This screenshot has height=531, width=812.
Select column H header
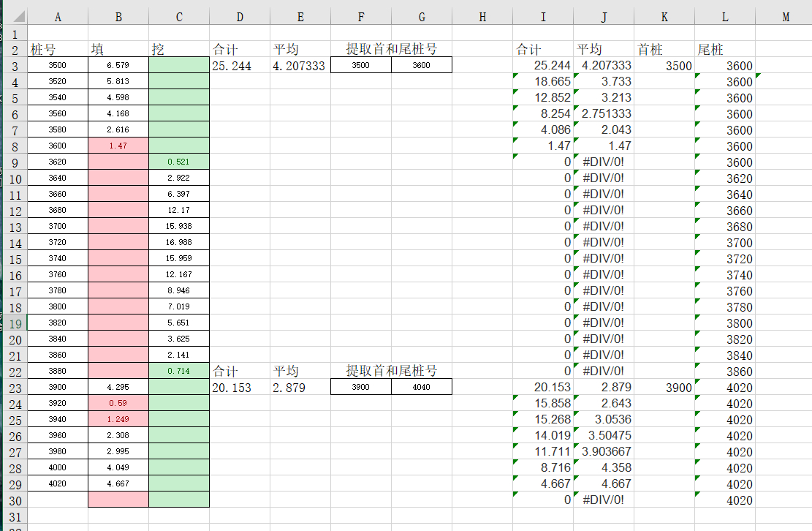[482, 17]
